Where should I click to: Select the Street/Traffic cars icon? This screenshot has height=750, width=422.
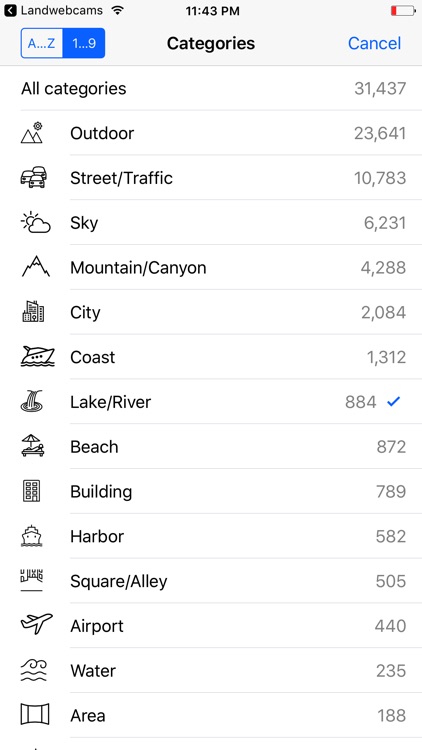[x=33, y=177]
